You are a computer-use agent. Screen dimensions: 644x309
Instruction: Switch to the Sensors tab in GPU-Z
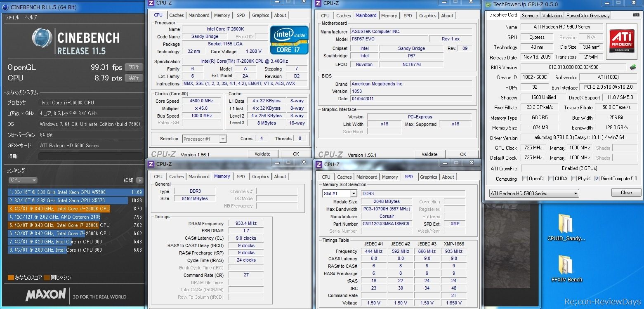(x=529, y=15)
